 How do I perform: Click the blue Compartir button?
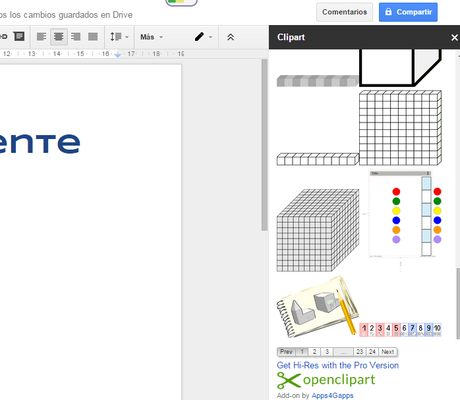(408, 12)
